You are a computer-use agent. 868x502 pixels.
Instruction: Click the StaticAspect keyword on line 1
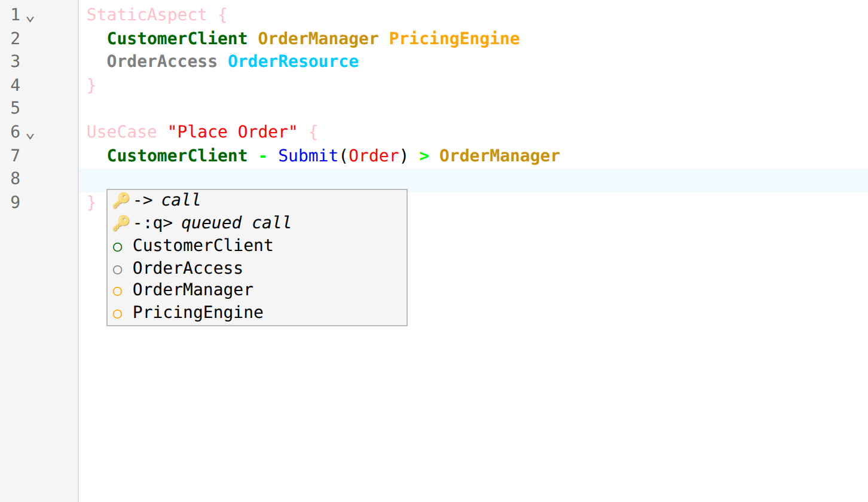point(147,14)
